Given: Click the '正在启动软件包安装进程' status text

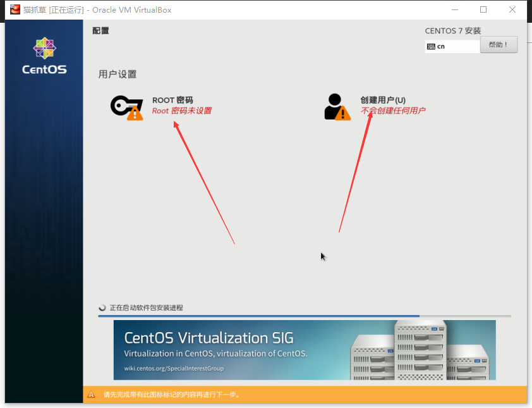Looking at the screenshot, I should (x=146, y=308).
